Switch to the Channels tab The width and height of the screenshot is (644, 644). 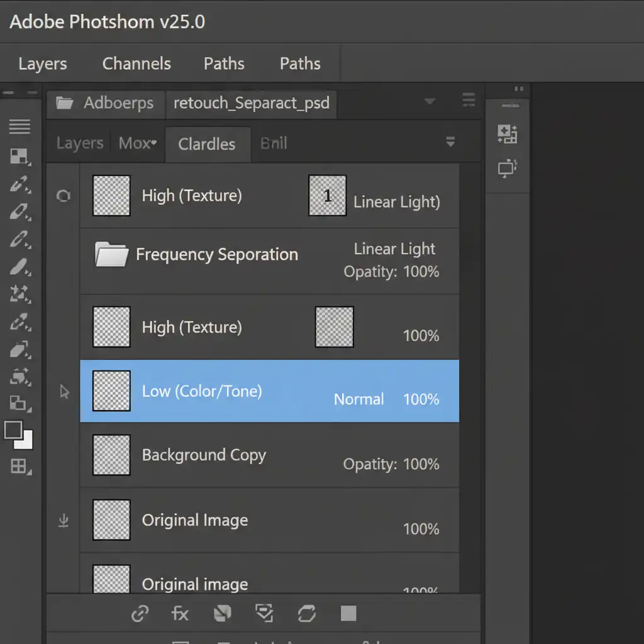[x=136, y=63]
